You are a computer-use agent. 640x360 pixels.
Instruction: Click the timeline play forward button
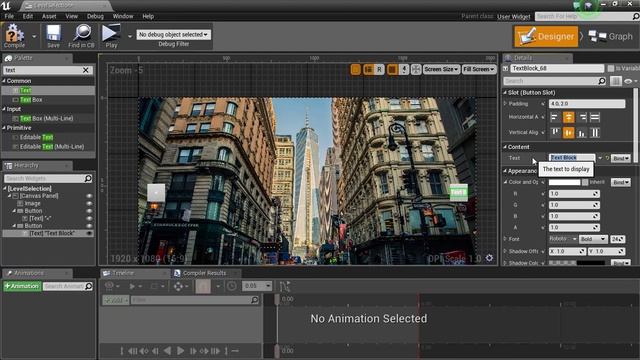(180, 350)
